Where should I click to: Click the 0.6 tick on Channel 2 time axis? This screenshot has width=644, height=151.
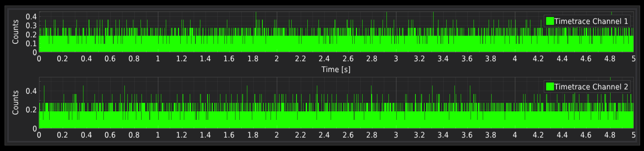(110, 135)
